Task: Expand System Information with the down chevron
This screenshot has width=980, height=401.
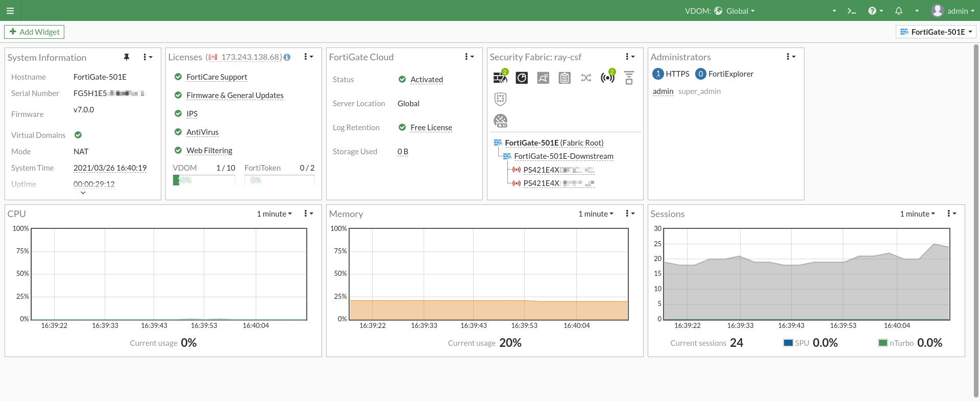Action: pos(83,193)
